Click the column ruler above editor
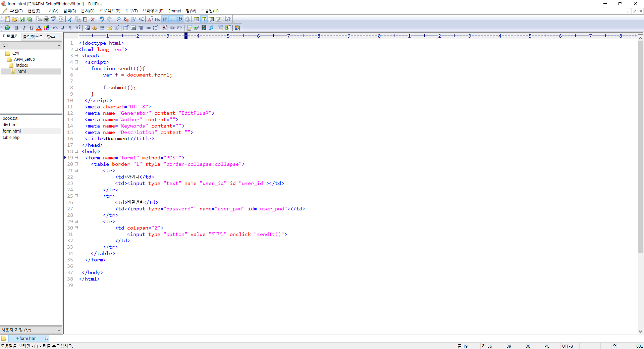The image size is (644, 349). 358,36
